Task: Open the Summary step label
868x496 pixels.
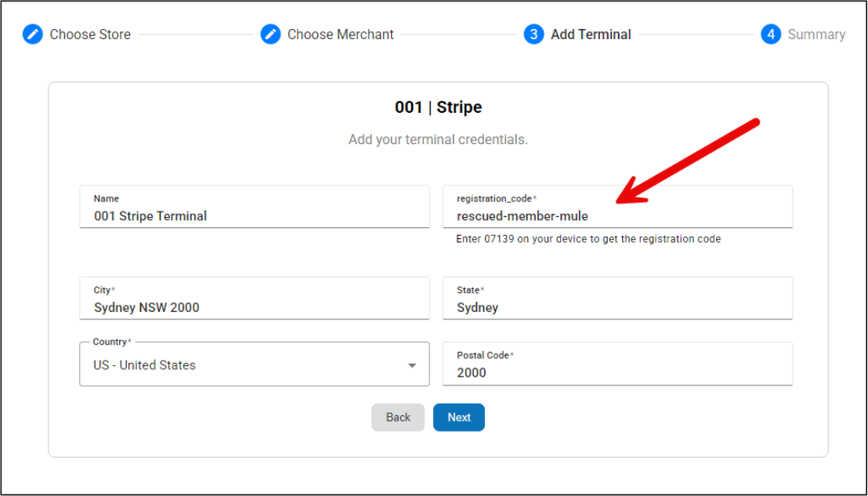Action: (x=816, y=34)
